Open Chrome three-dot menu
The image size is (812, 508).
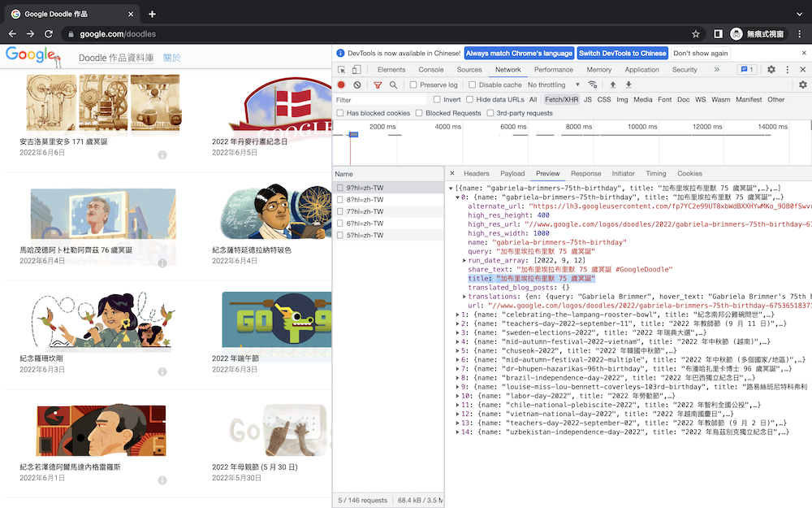click(x=800, y=33)
